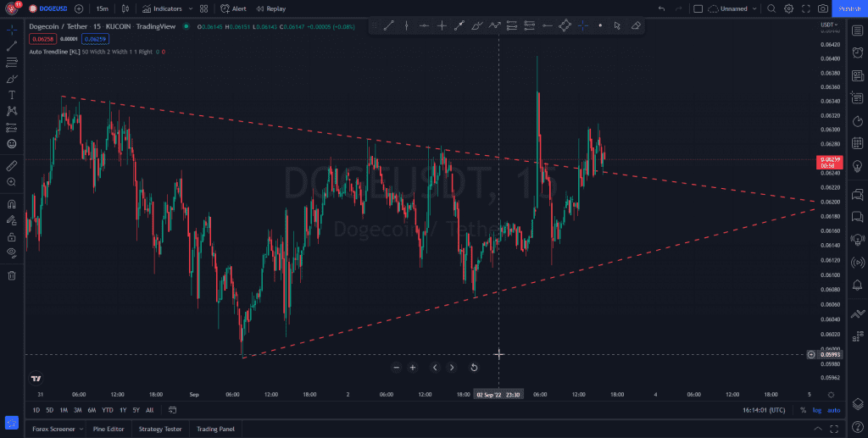Switch to the Strategy Tester tab
Screen dimensions: 868x438
tap(160, 429)
